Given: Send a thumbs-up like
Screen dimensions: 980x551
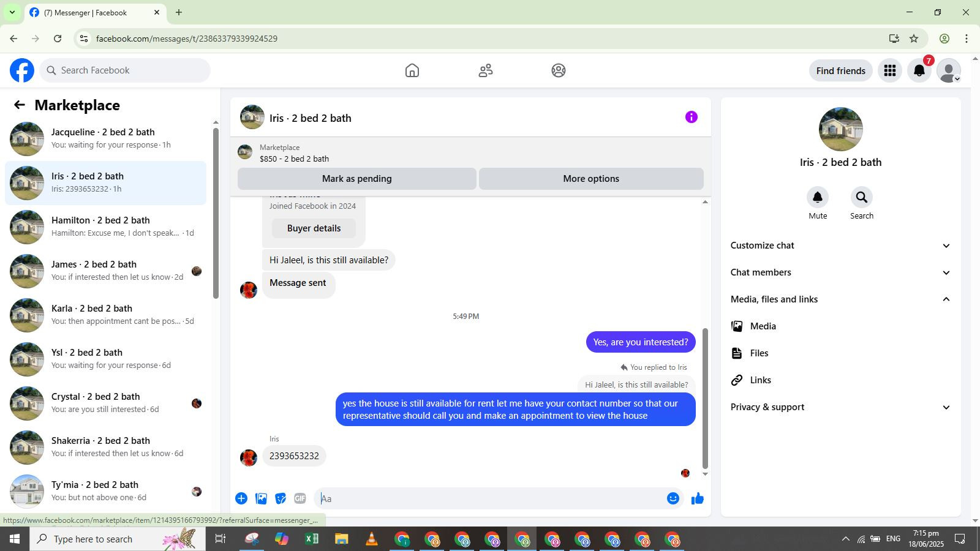Looking at the screenshot, I should [x=698, y=498].
